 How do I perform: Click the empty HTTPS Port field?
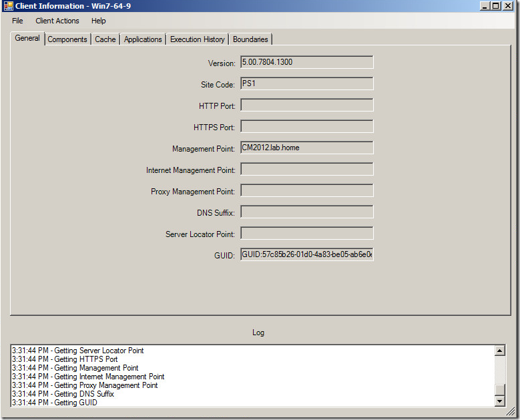click(x=307, y=126)
